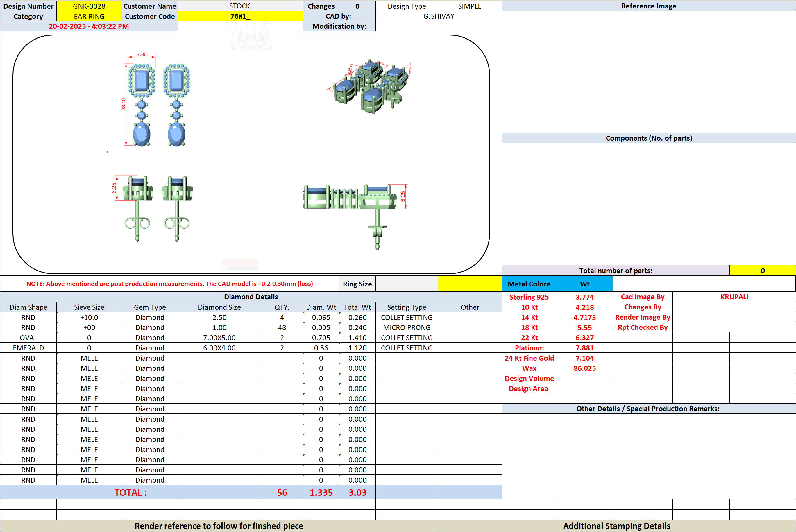Click the MICRO PRONG setting cell
796x532 pixels.
[407, 327]
